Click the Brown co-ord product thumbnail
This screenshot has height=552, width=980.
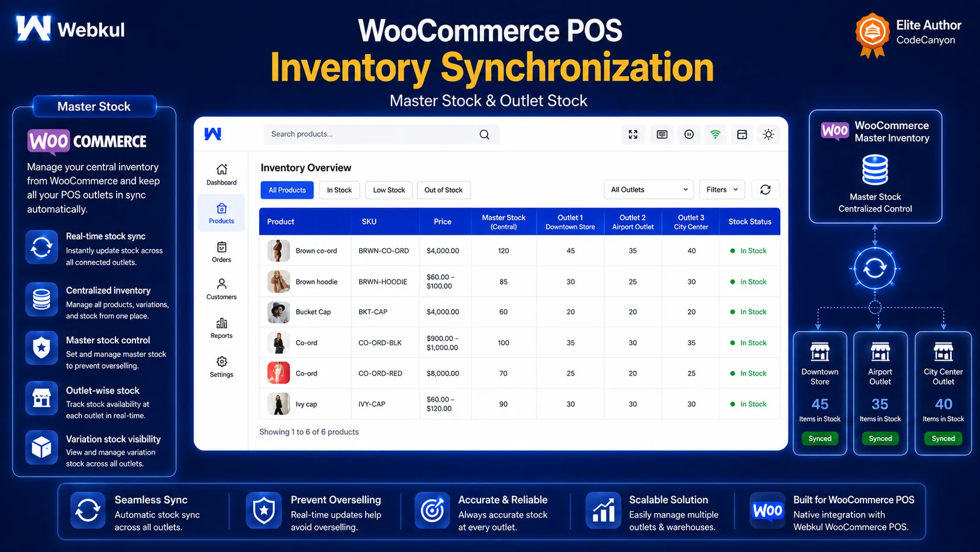(x=278, y=250)
